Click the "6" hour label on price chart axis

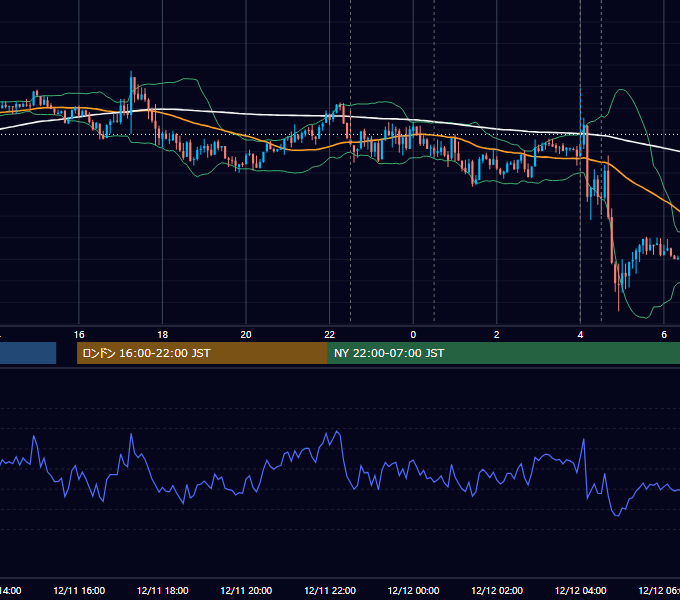664,334
